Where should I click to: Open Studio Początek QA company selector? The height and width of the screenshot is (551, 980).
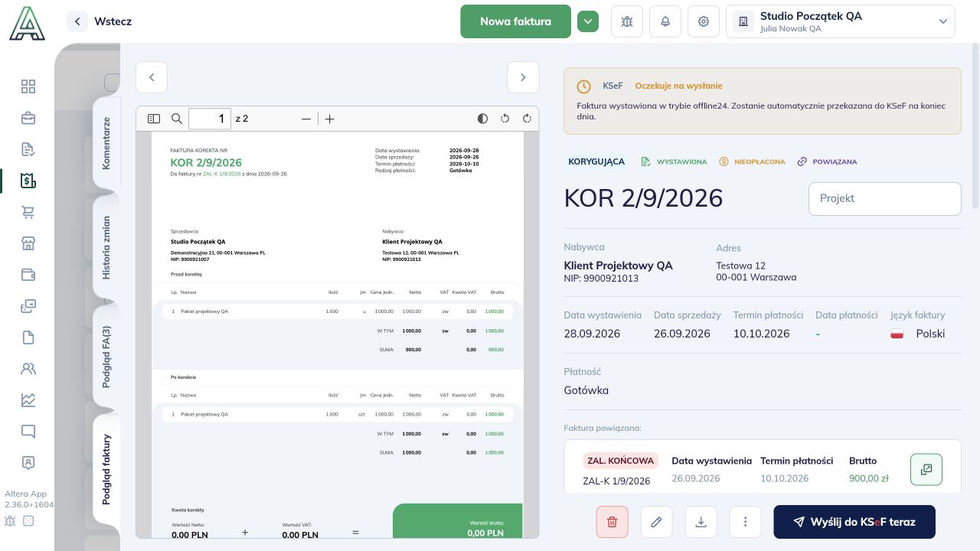coord(841,21)
